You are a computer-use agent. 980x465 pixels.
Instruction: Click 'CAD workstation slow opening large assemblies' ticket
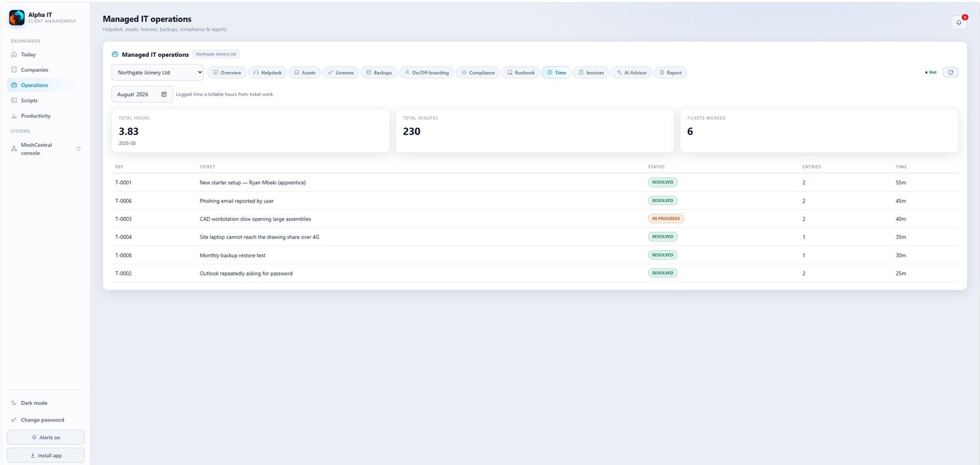coord(255,219)
